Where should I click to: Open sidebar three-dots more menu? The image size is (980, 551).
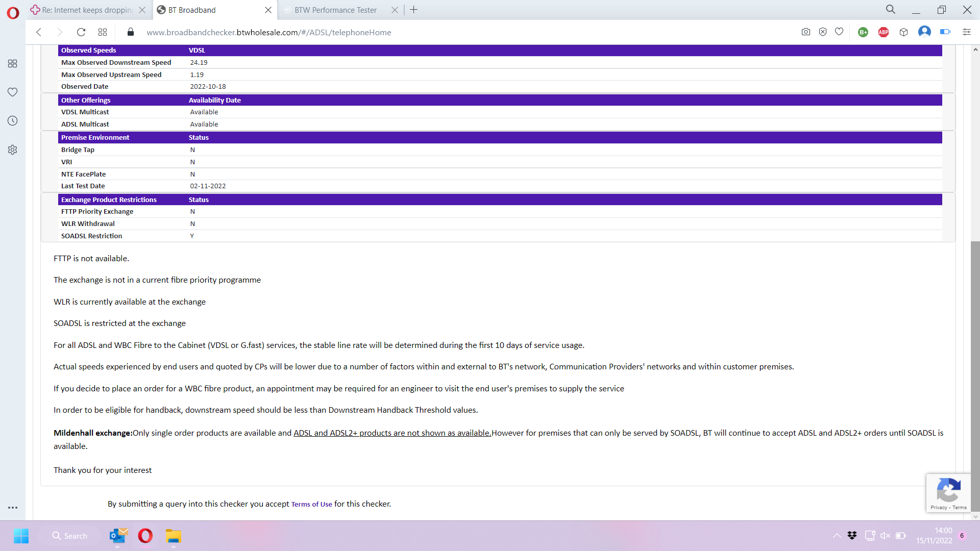[x=13, y=508]
